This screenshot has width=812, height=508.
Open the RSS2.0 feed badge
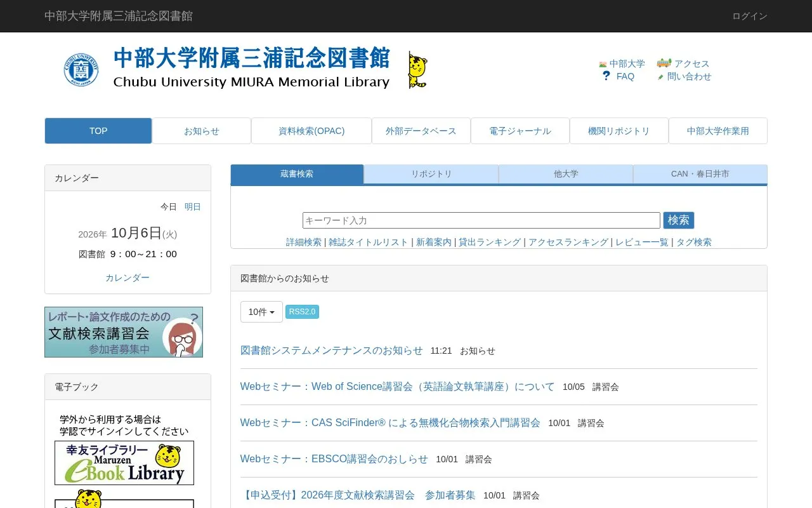(302, 312)
